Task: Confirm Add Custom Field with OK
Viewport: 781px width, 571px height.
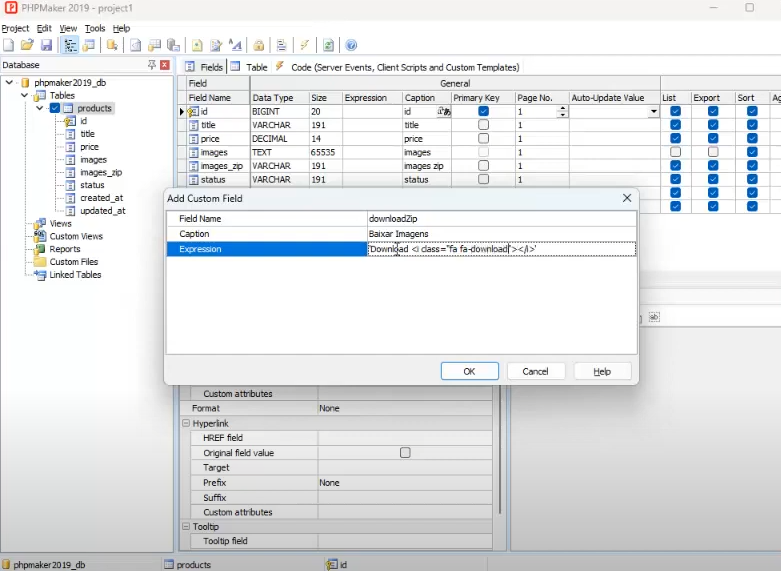Action: (469, 371)
